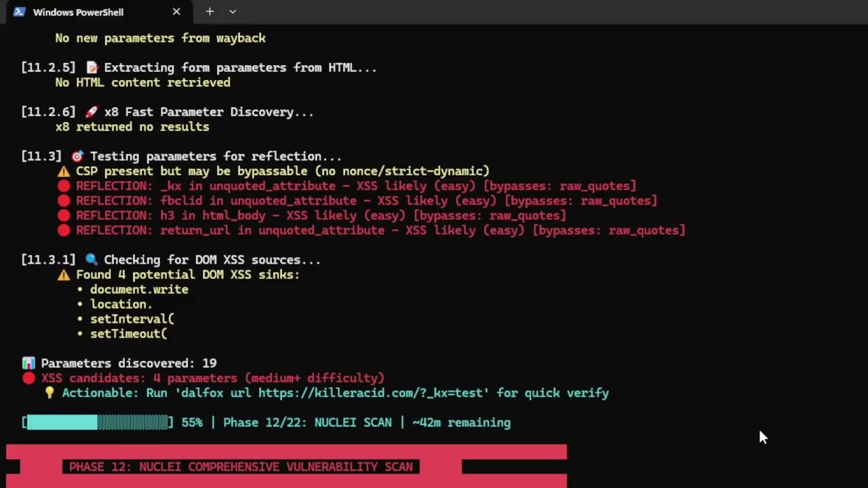Screen dimensions: 868x488
Task: Expand the new tab profile dropdown arrow
Action: click(233, 12)
